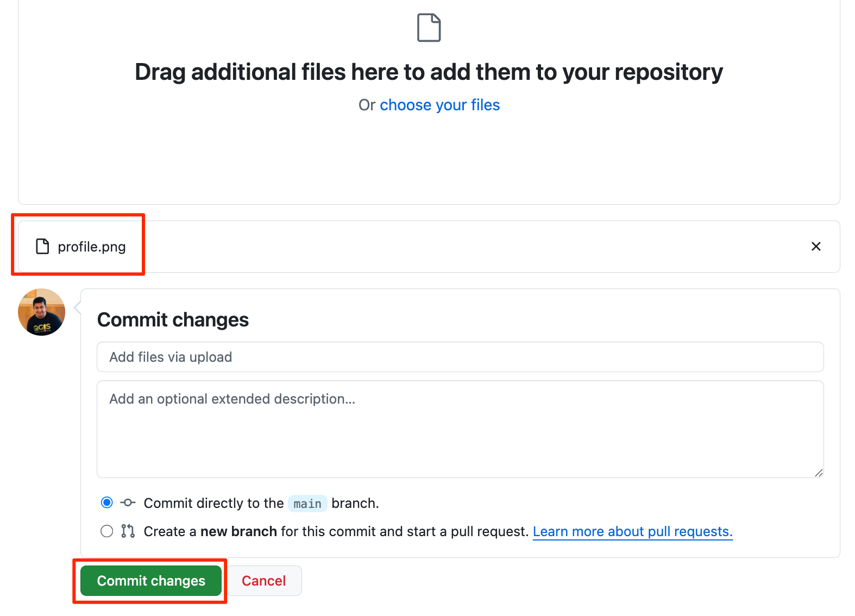855x616 pixels.
Task: Click the extended description text area
Action: click(x=460, y=429)
